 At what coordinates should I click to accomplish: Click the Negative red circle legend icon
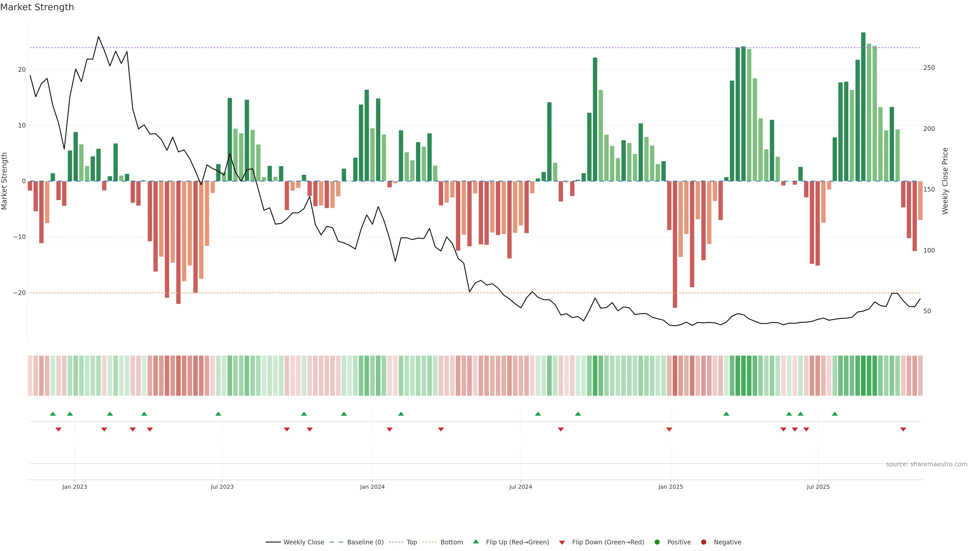703,542
